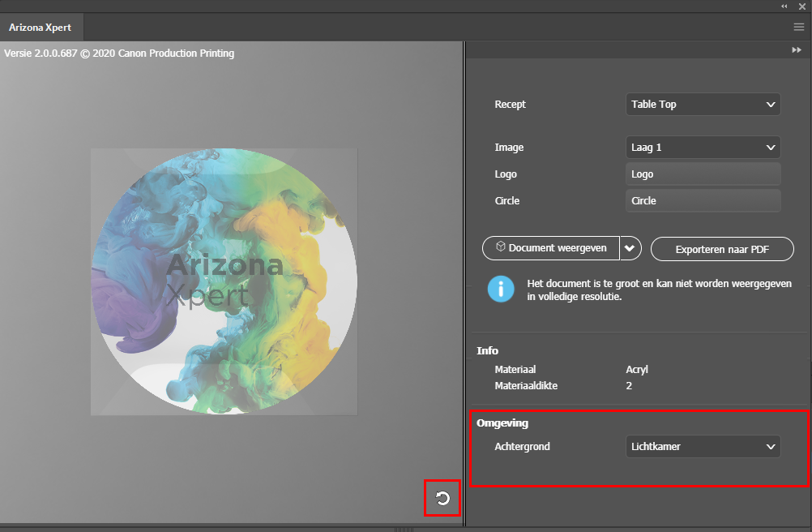Click the version text 'Versie 2.0.0.687'

click(41, 54)
